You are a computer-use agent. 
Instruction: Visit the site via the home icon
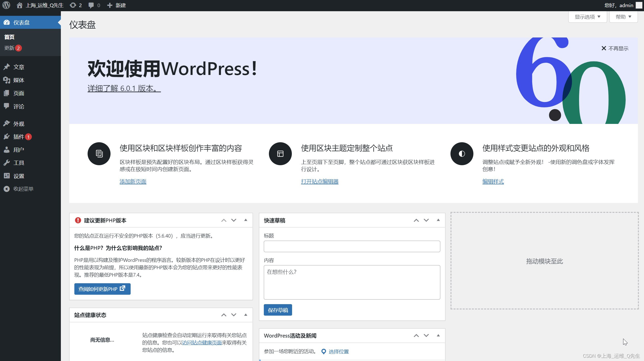19,5
